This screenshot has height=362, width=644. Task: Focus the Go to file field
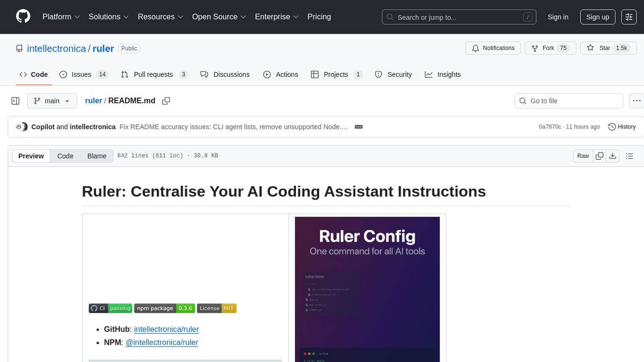[569, 101]
